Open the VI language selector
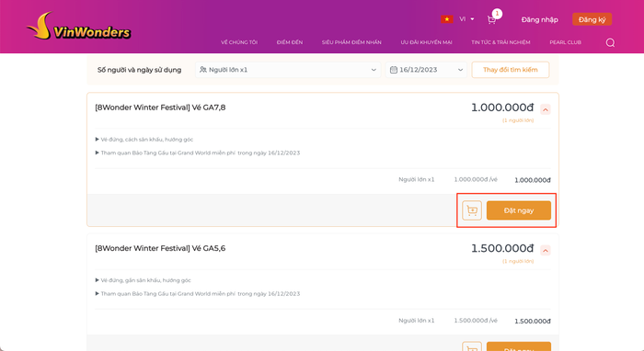Screen dimensions: 644x351 466,19
